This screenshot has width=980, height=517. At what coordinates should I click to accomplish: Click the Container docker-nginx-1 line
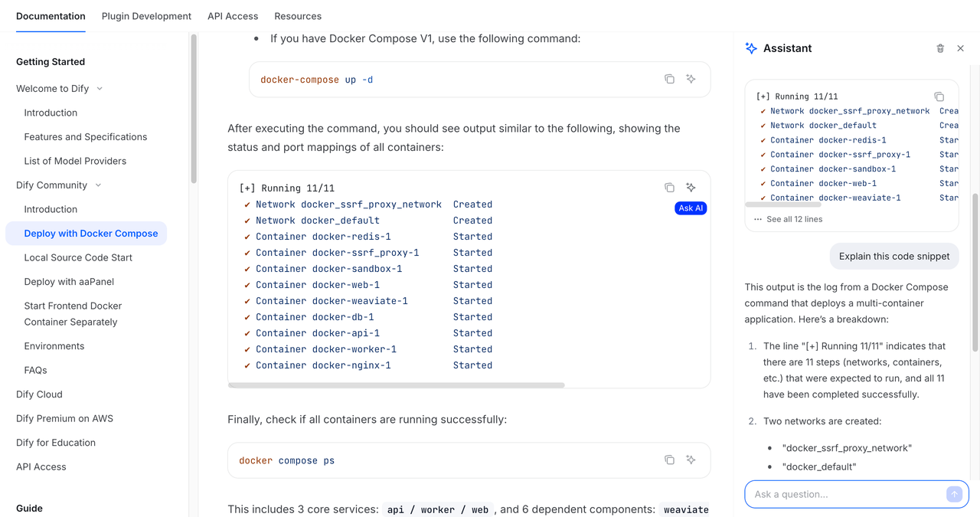tap(367, 365)
